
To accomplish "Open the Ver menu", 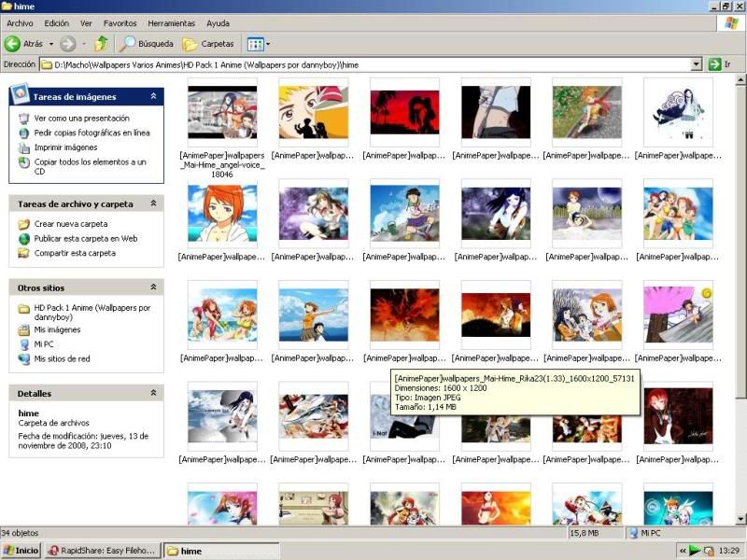I will 86,23.
